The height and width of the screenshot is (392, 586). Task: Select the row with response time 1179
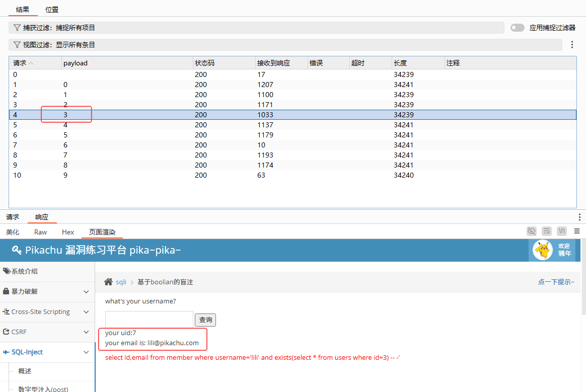click(x=292, y=135)
